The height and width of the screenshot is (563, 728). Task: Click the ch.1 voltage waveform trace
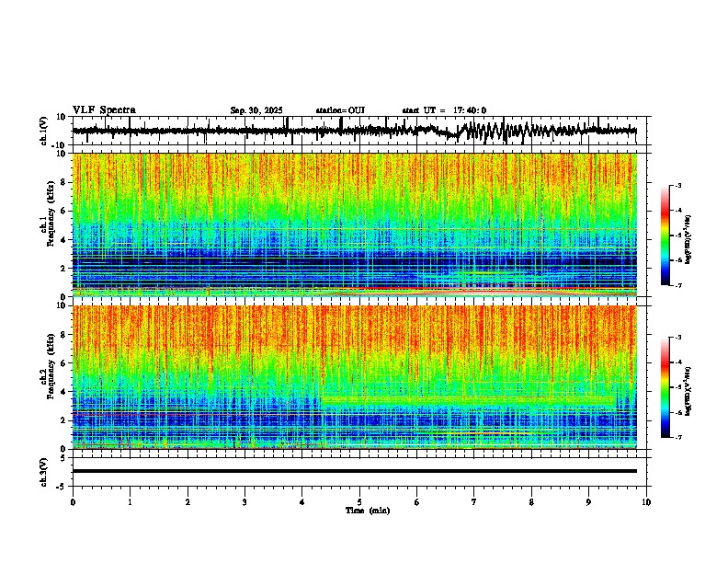(x=355, y=131)
